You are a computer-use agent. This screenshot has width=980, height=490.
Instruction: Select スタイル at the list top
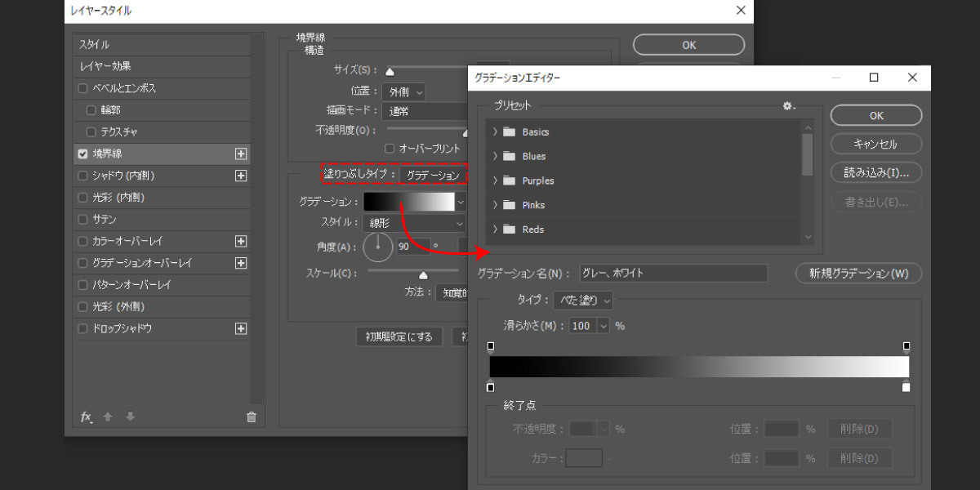tap(163, 45)
